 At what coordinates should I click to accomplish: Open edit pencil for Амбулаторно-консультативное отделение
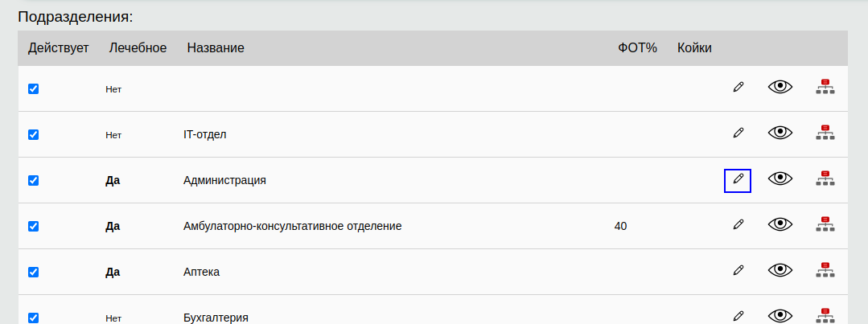738,224
